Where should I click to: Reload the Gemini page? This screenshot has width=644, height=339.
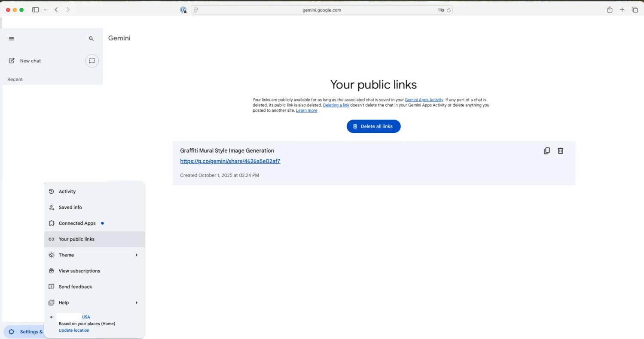[x=449, y=10]
